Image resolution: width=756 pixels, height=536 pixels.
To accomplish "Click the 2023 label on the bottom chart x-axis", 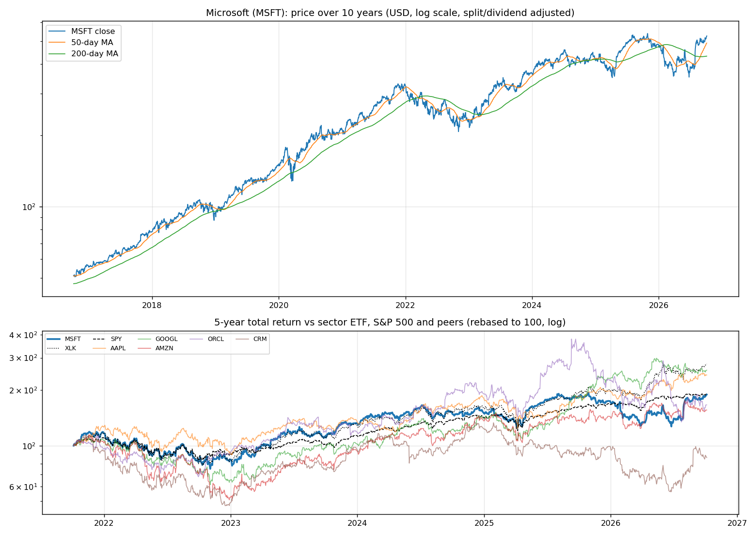I will tap(231, 523).
